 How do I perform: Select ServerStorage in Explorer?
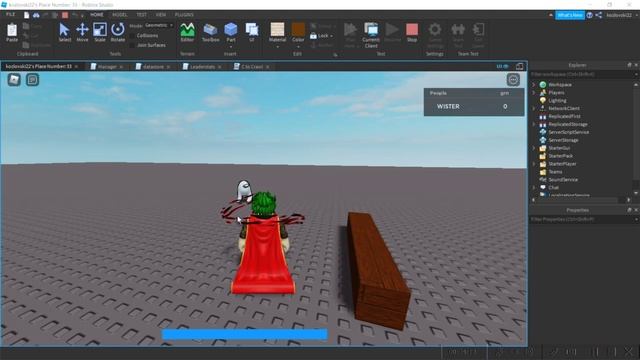[563, 140]
